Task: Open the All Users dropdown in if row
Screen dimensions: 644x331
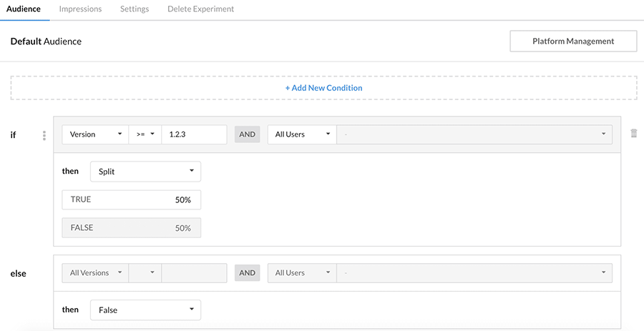Action: click(x=302, y=134)
